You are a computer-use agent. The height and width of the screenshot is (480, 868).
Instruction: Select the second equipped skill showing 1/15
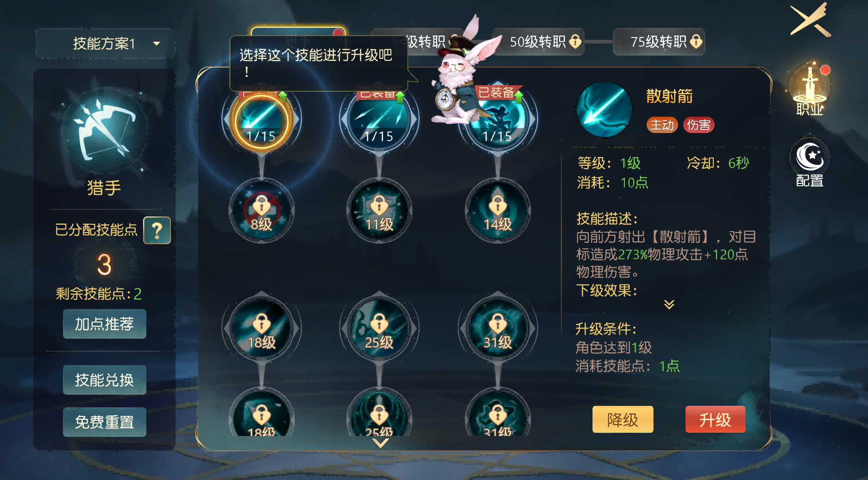pos(379,120)
